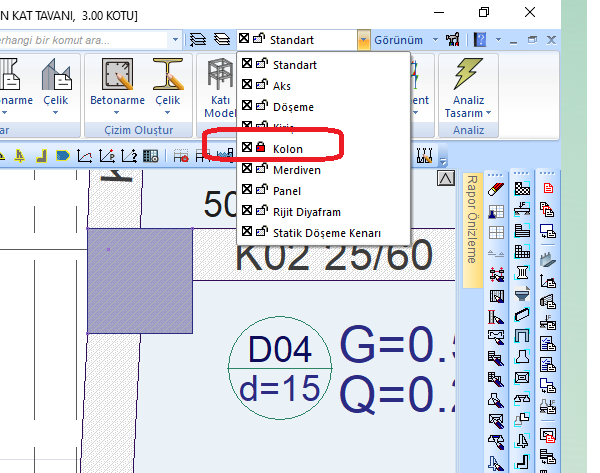Click the frame icon with red circle
Image resolution: width=600 pixels, height=473 pixels.
click(x=181, y=156)
